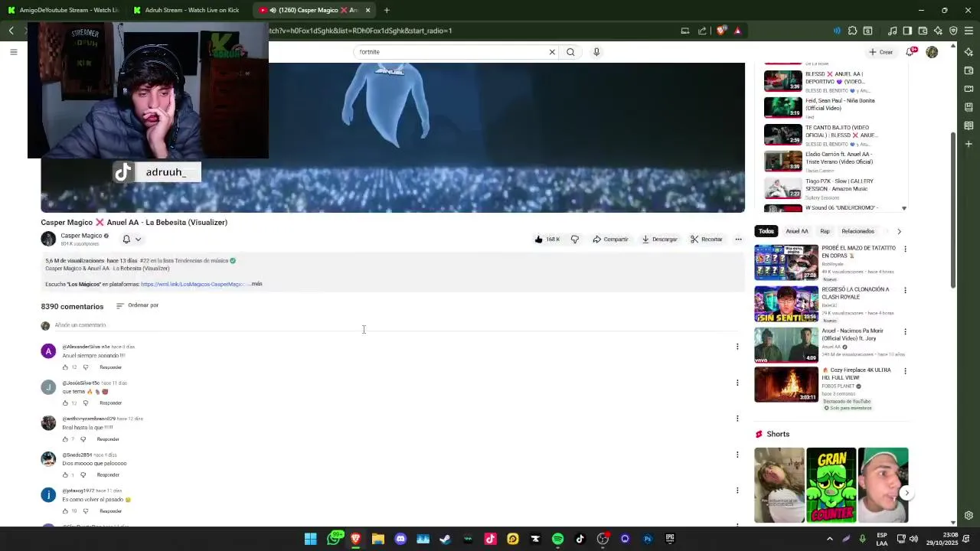Screen dimensions: 980x551
Task: Open the GRAN COUNTER Short
Action: [831, 485]
